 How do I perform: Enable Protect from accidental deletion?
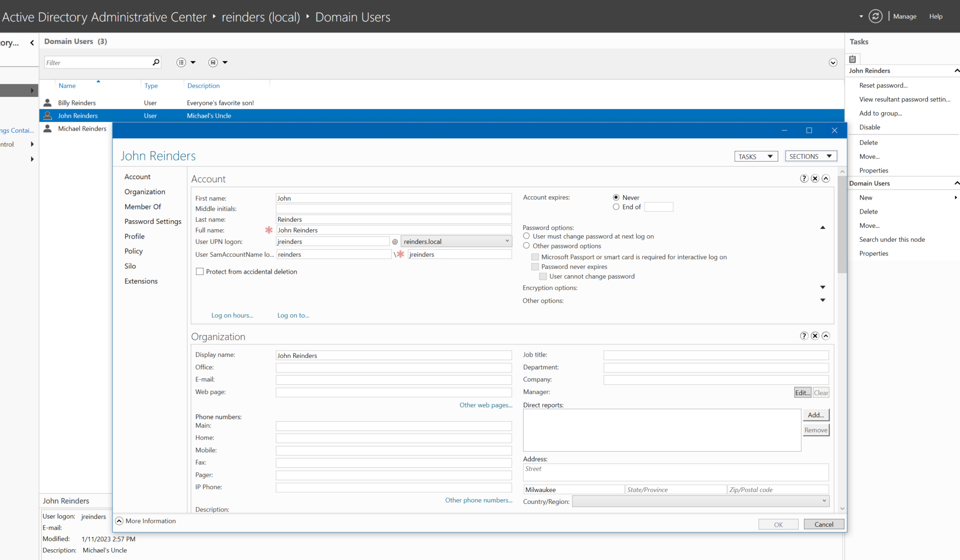pyautogui.click(x=200, y=271)
